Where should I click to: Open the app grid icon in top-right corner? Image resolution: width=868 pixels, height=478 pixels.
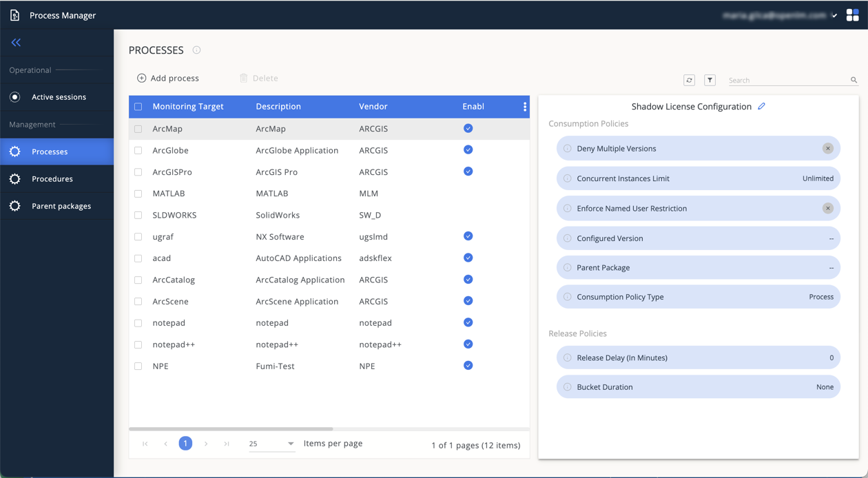pyautogui.click(x=852, y=15)
